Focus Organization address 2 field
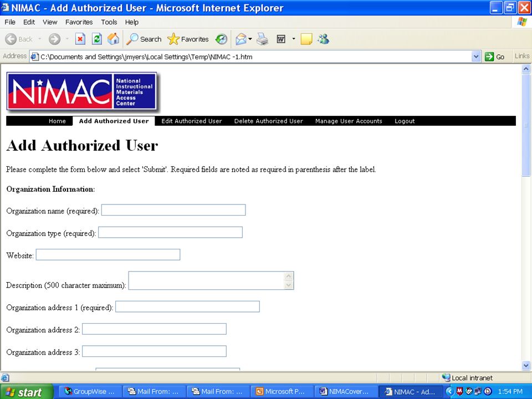The height and width of the screenshot is (399, 532). pos(155,329)
